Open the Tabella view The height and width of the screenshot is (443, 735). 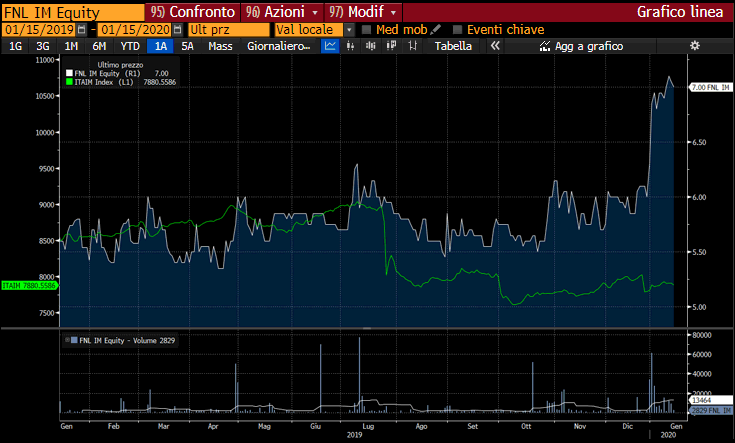click(x=453, y=46)
